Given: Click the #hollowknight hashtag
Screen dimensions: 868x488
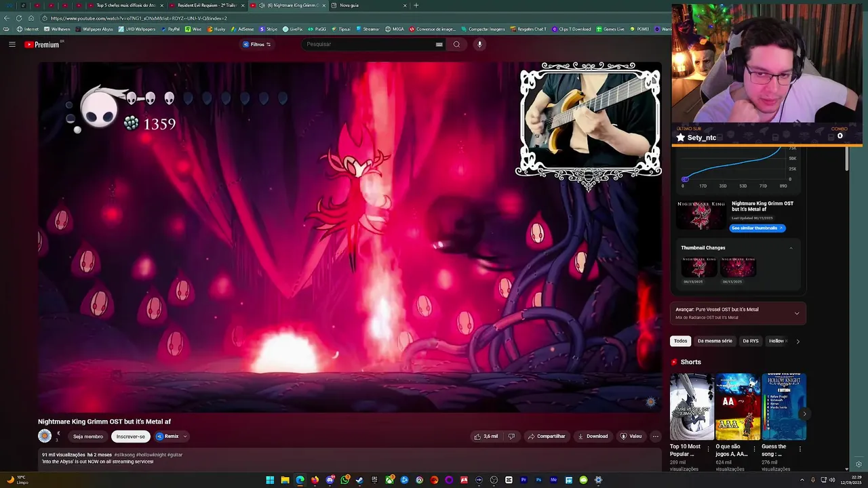Looking at the screenshot, I should coord(151,455).
